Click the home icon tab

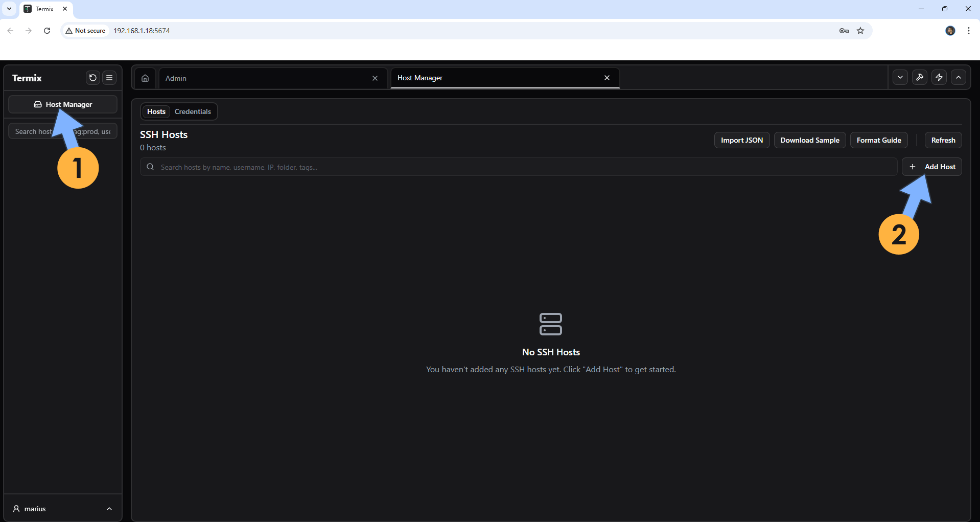coord(145,78)
